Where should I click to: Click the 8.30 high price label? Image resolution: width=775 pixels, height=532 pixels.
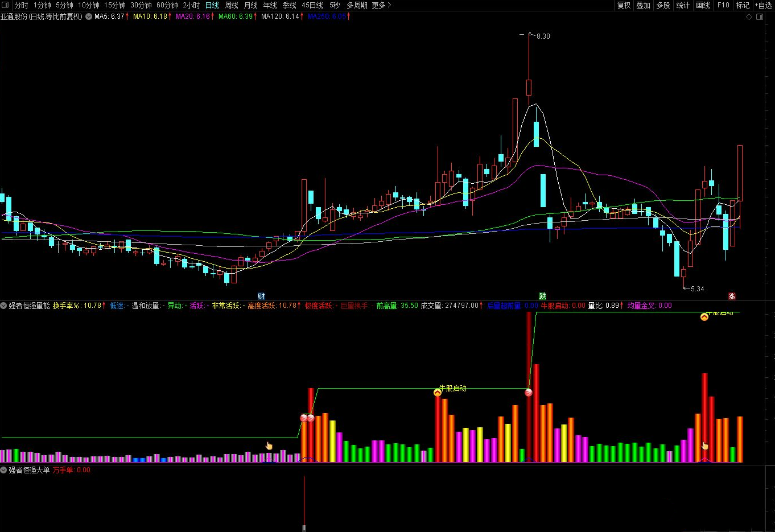tap(543, 36)
